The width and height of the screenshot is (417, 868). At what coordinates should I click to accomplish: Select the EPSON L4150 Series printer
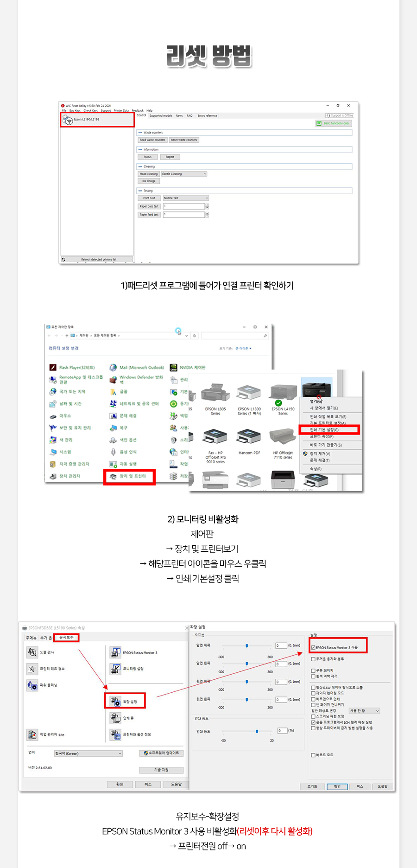(283, 399)
